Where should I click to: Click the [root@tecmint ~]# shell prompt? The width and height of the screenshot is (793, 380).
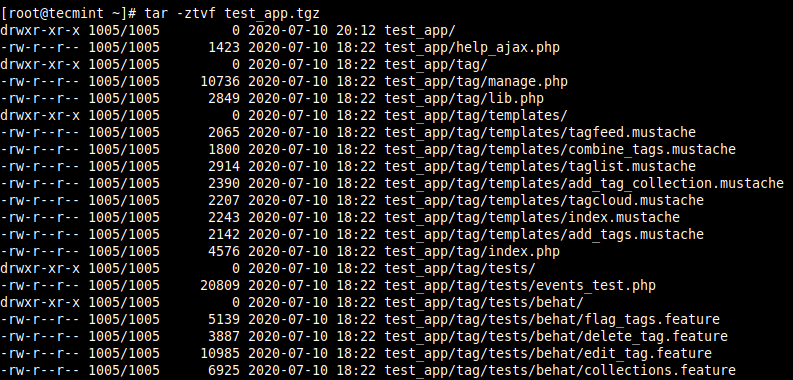(69, 13)
